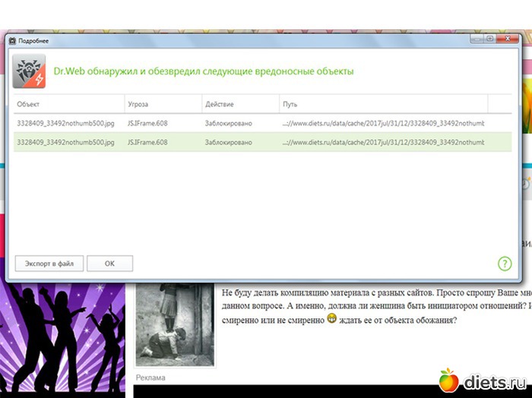Screen dimensions: 532x398
Task: Click the diets.ru apple logo icon
Action: tap(449, 380)
